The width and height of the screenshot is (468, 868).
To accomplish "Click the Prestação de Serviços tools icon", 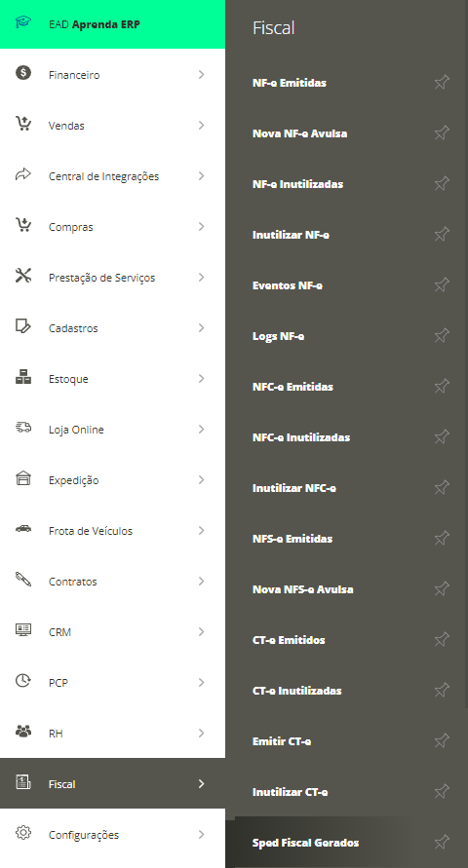I will coord(23,275).
